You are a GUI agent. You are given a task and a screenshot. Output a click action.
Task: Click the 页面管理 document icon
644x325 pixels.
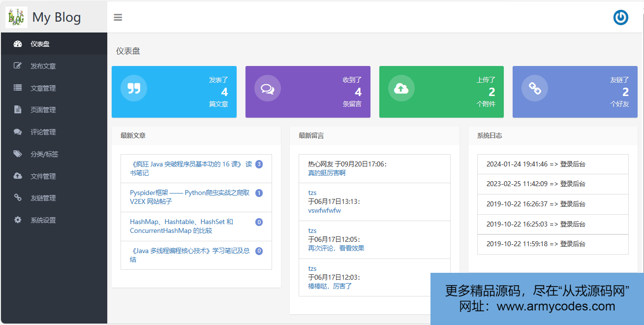pos(18,110)
